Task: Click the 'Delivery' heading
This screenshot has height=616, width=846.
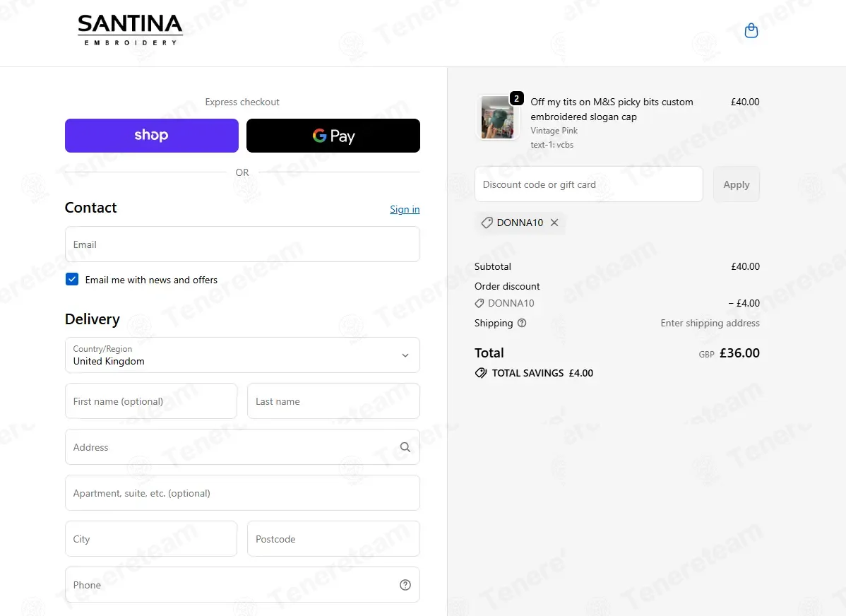Action: (x=93, y=319)
